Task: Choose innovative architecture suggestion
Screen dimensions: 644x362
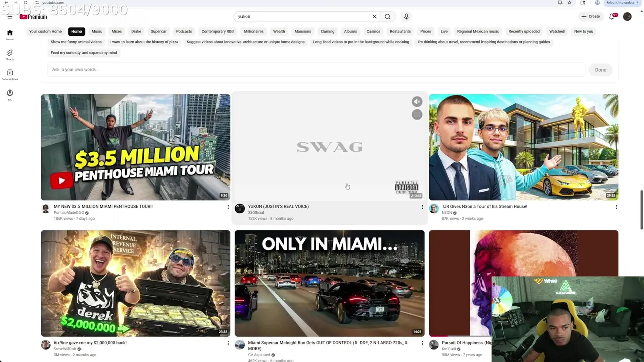Action: pos(246,42)
